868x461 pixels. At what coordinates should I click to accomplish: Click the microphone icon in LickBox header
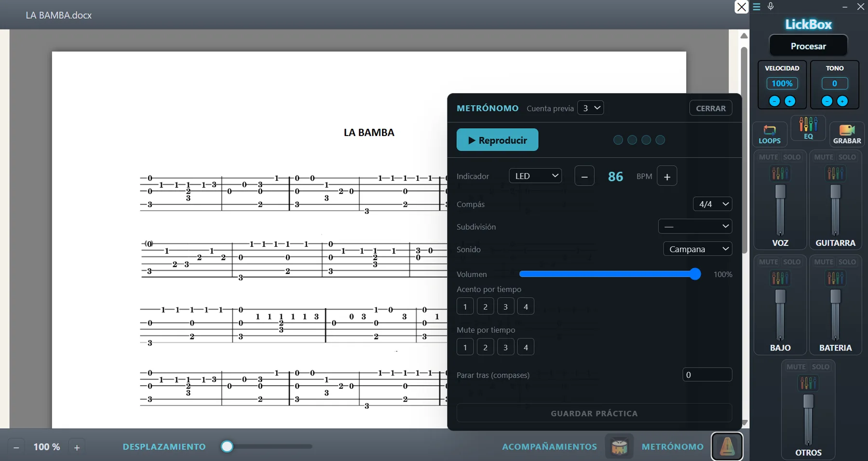tap(771, 6)
